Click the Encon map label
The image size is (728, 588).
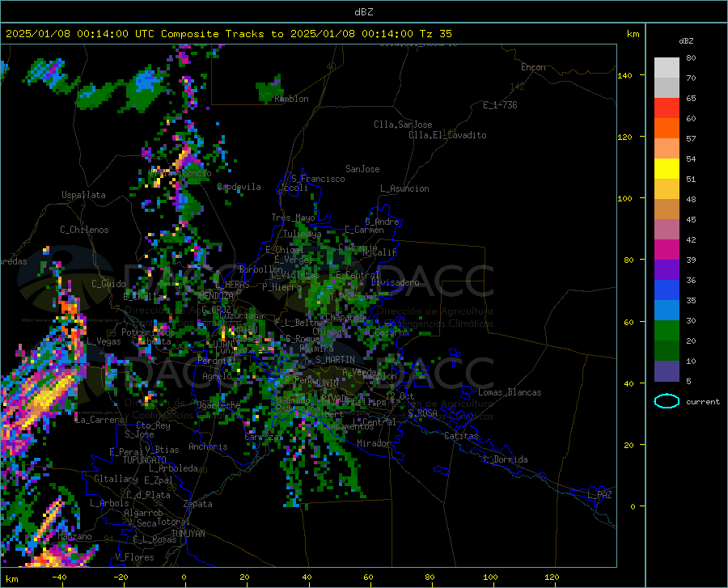pos(533,67)
